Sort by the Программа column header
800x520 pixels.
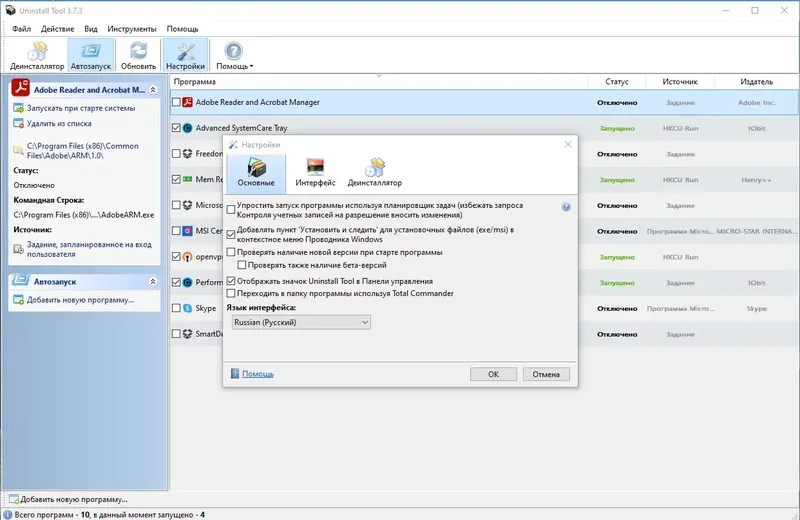[379, 82]
